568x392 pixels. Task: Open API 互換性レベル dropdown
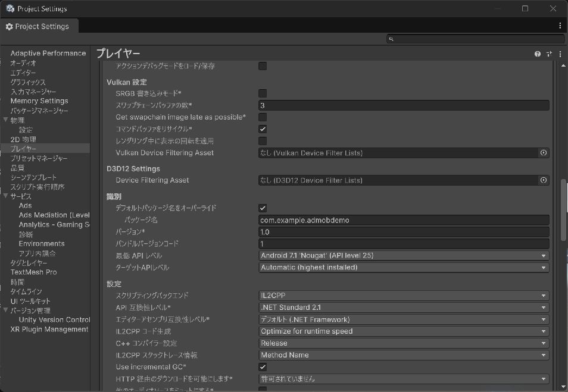(x=404, y=308)
